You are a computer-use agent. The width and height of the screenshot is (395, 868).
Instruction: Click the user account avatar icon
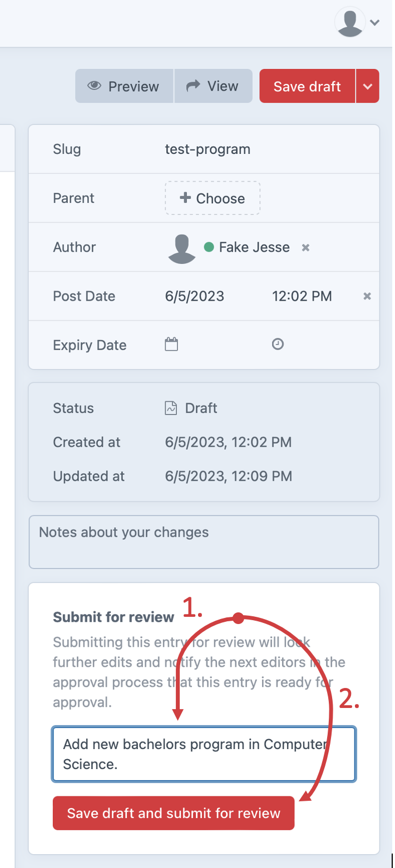[350, 22]
